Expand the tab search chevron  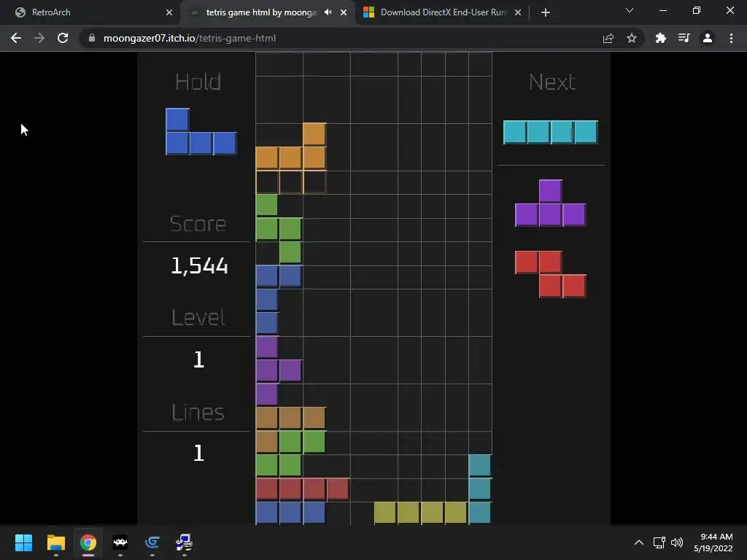point(630,10)
